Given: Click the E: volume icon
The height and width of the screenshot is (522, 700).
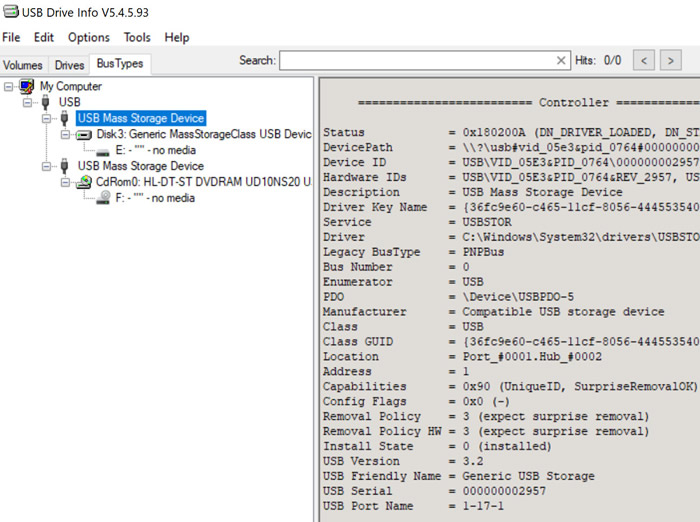Looking at the screenshot, I should click(102, 150).
